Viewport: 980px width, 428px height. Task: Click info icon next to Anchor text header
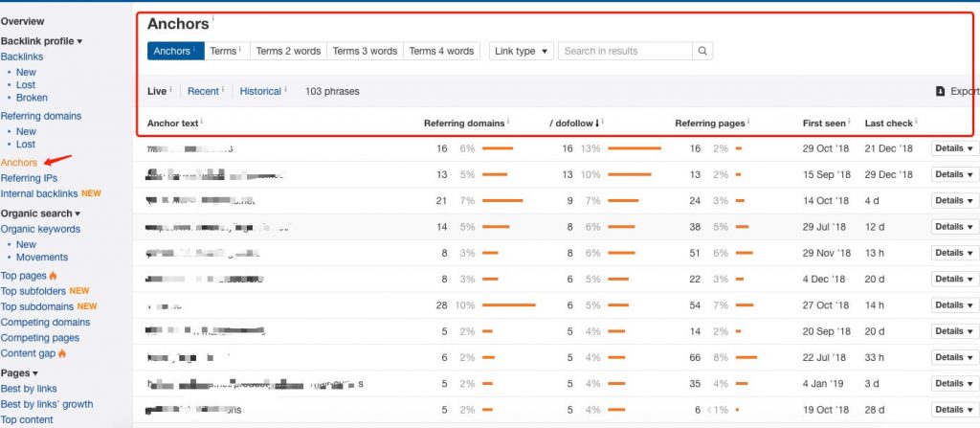[x=202, y=120]
